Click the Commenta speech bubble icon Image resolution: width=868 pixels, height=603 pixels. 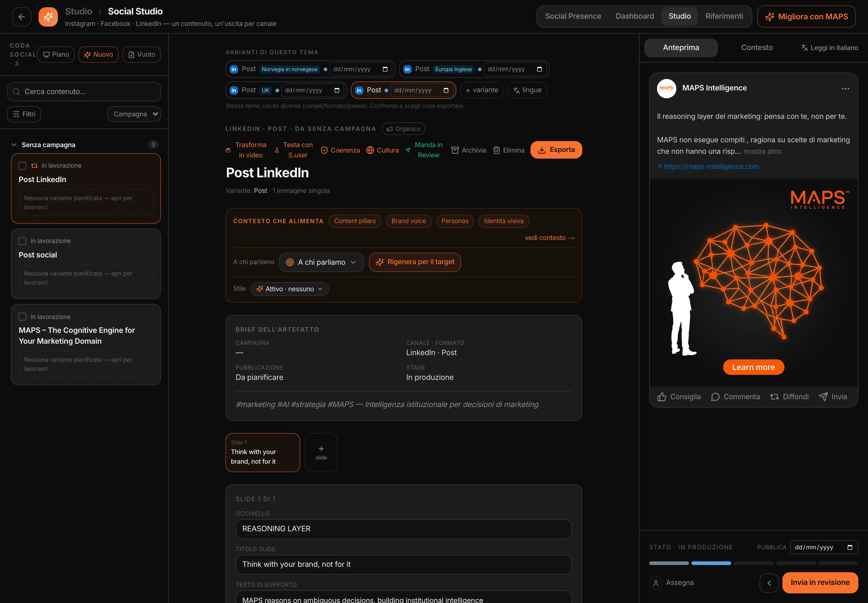[x=715, y=397]
